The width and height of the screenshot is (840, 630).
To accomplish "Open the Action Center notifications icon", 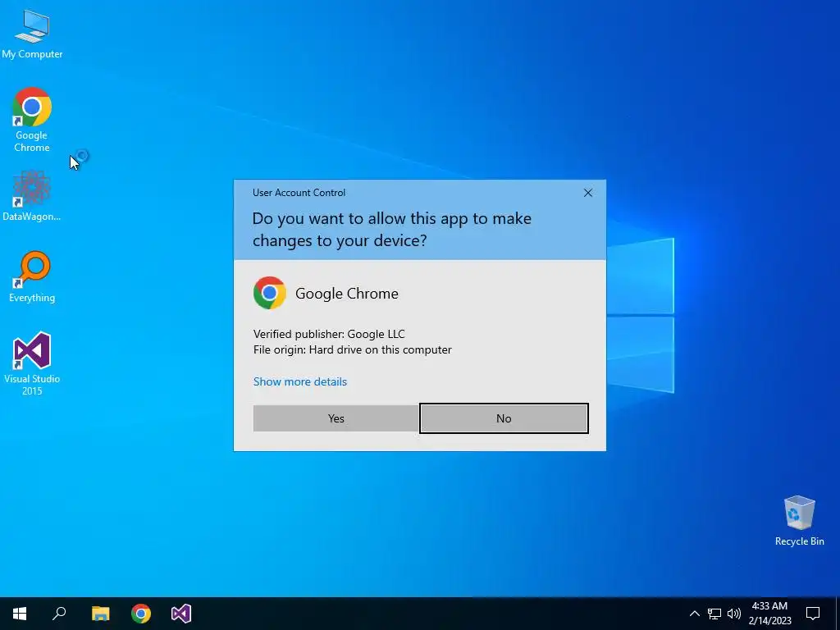I will 813,614.
